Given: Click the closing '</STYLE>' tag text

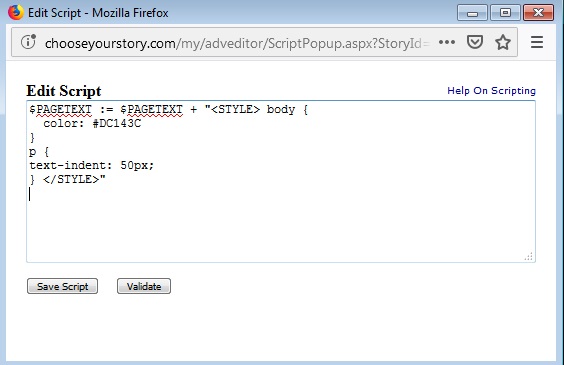Looking at the screenshot, I should click(x=71, y=179).
